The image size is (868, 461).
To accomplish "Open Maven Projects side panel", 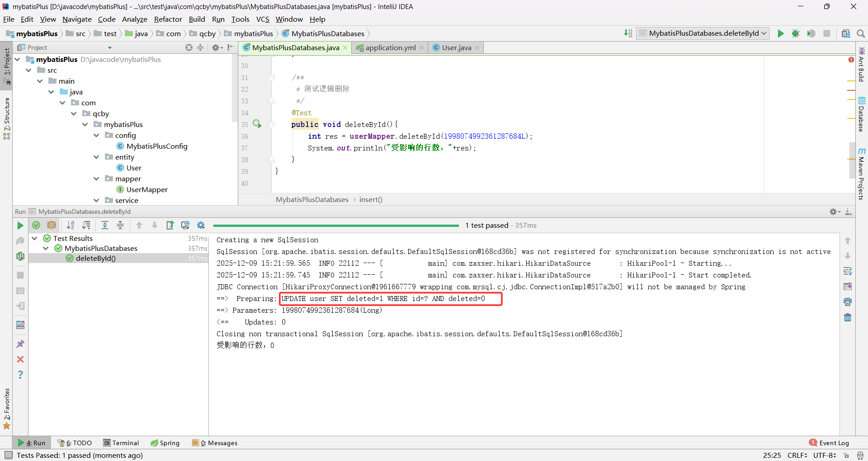I will [x=862, y=174].
